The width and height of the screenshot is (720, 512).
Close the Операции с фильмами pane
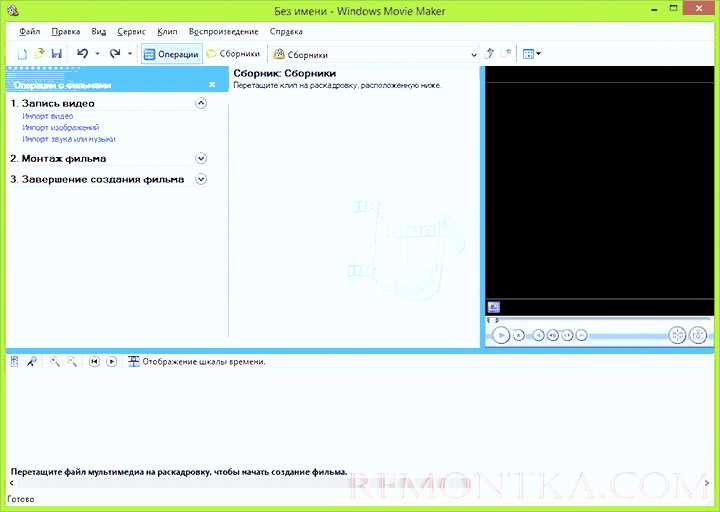[x=212, y=84]
